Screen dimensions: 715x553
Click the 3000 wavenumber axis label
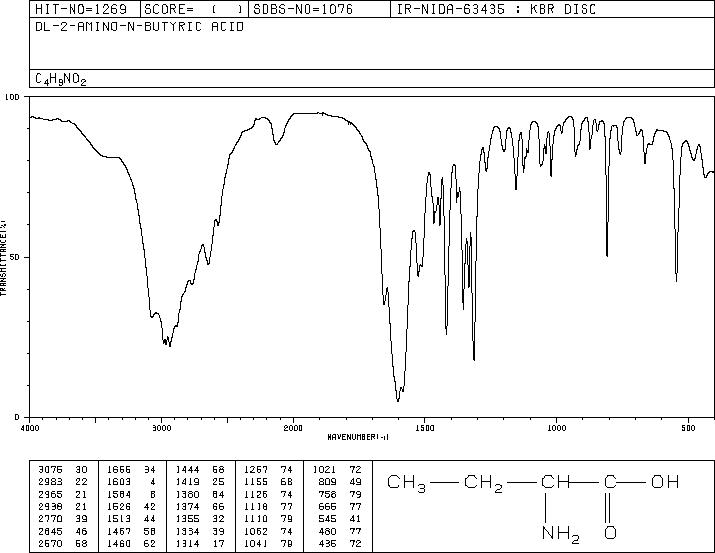tap(161, 428)
